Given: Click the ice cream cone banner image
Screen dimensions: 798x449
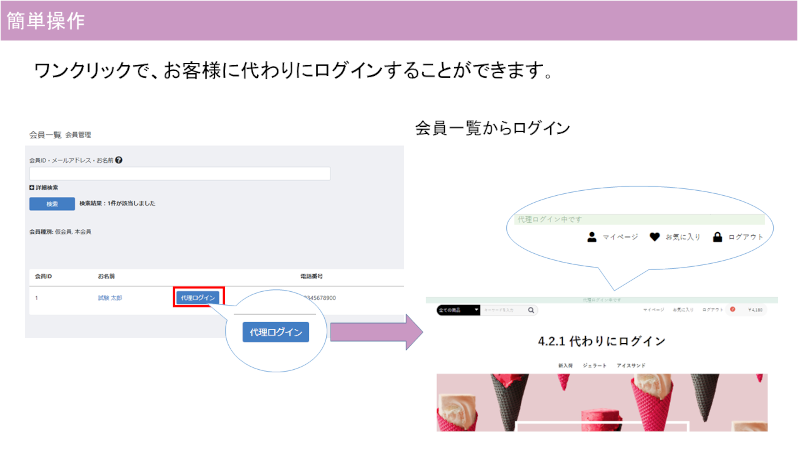Looking at the screenshot, I should (600, 403).
